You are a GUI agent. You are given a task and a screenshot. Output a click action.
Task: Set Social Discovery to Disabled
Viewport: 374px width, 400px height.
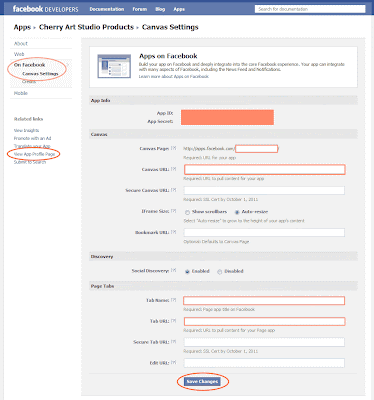[x=220, y=272]
